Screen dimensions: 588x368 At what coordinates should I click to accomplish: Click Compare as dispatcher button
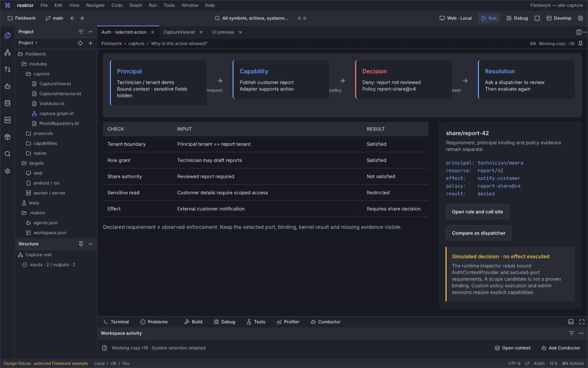point(479,233)
